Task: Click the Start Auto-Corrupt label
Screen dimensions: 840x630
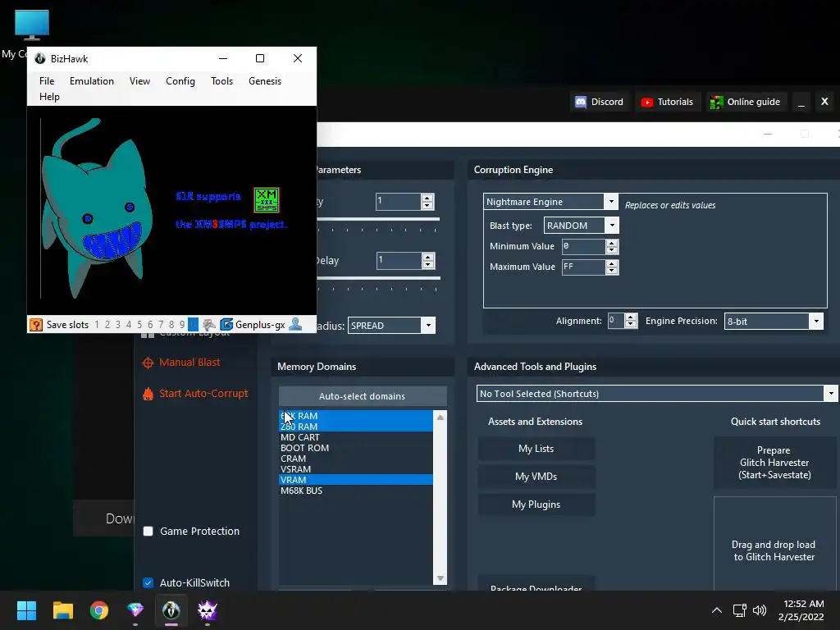Action: [203, 393]
